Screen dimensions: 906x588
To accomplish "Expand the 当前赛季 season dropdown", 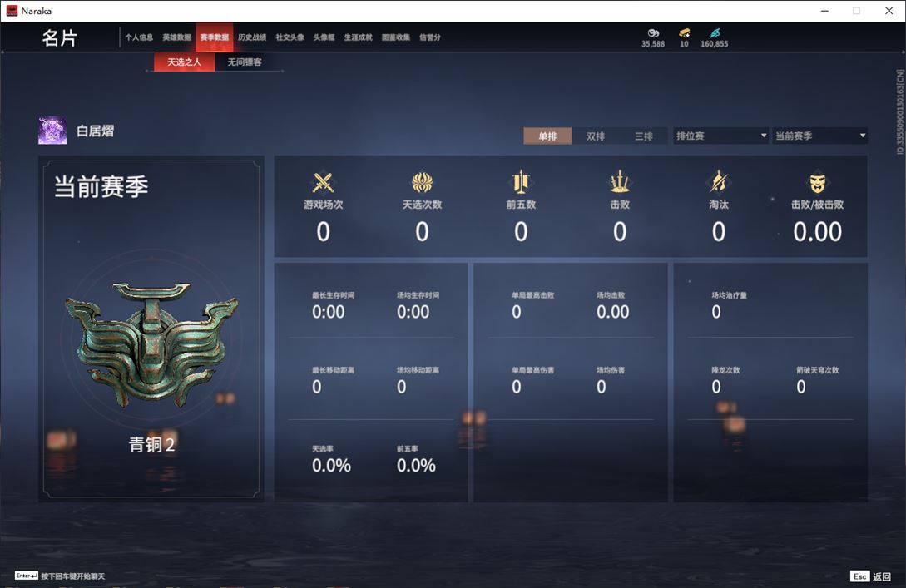I will coord(820,136).
